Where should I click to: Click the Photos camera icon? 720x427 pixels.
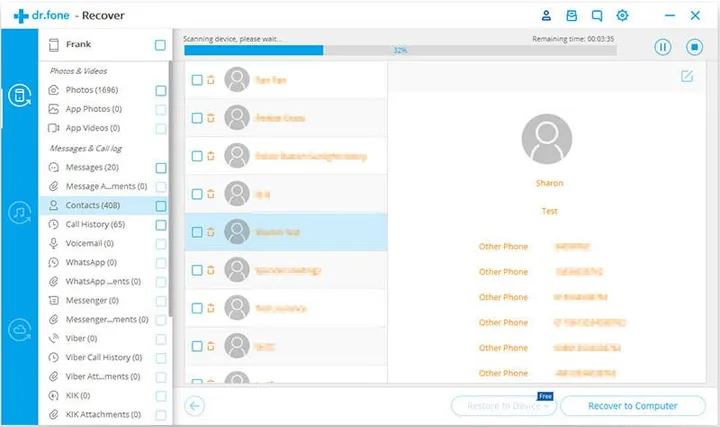click(x=54, y=90)
